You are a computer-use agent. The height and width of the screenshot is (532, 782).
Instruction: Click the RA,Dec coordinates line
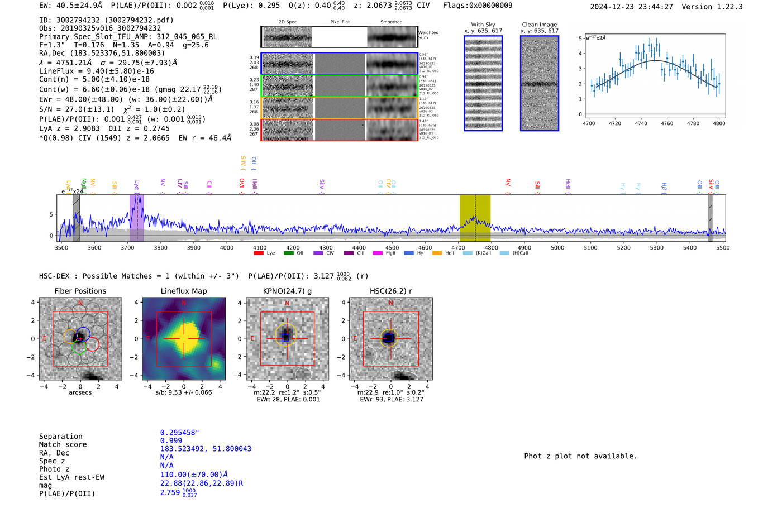click(x=102, y=53)
